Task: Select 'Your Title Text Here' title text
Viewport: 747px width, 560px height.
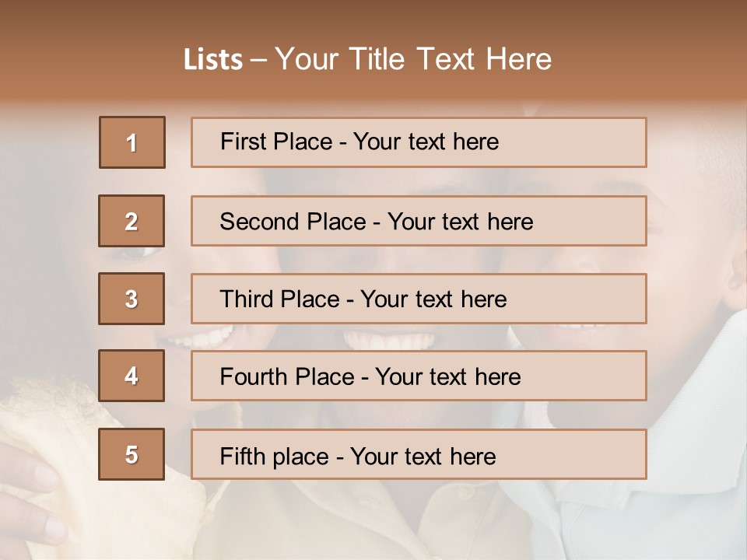Action: point(413,60)
